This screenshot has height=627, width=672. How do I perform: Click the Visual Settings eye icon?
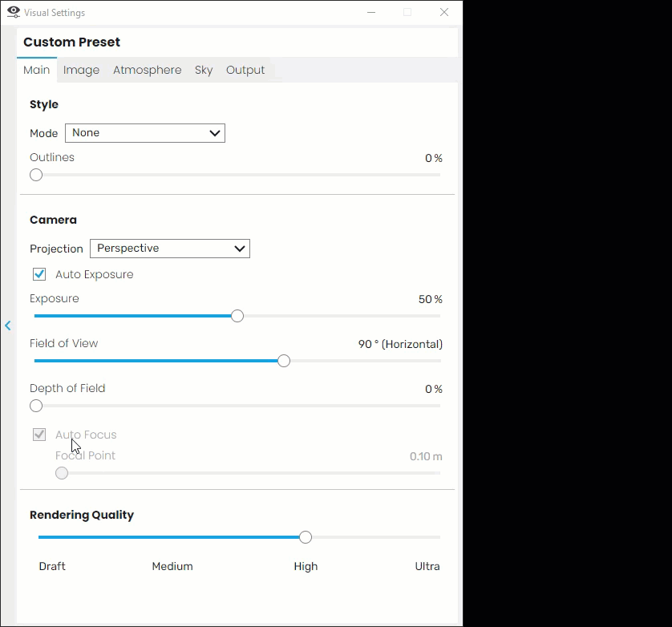point(14,13)
